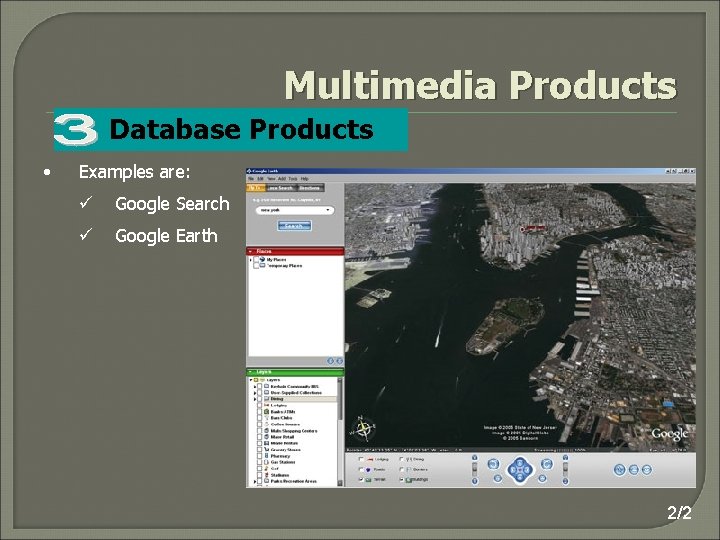Image resolution: width=720 pixels, height=540 pixels.
Task: Click the rotate counter-clockwise navigation button
Action: (x=494, y=464)
